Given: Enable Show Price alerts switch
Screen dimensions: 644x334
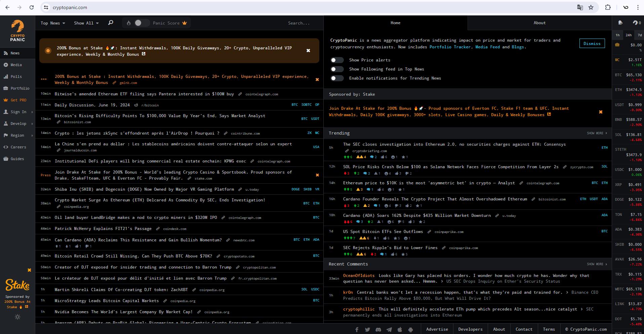Looking at the screenshot, I should (x=337, y=60).
